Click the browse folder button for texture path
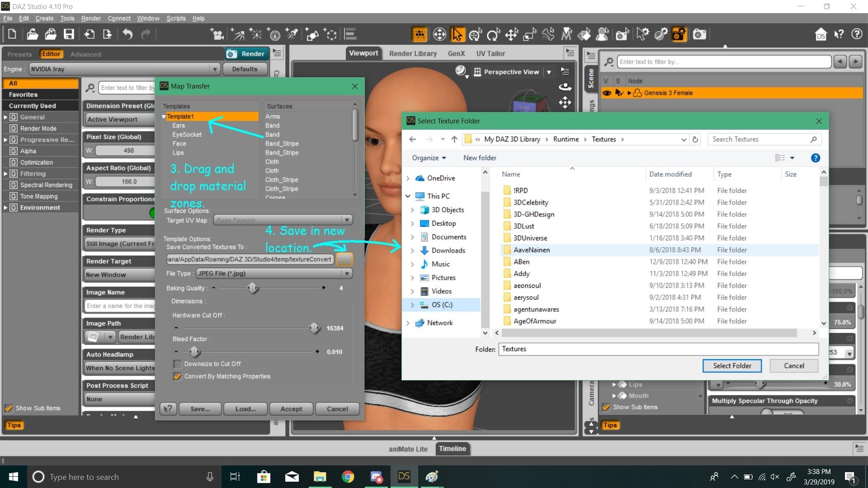Image resolution: width=868 pixels, height=488 pixels. tap(344, 259)
